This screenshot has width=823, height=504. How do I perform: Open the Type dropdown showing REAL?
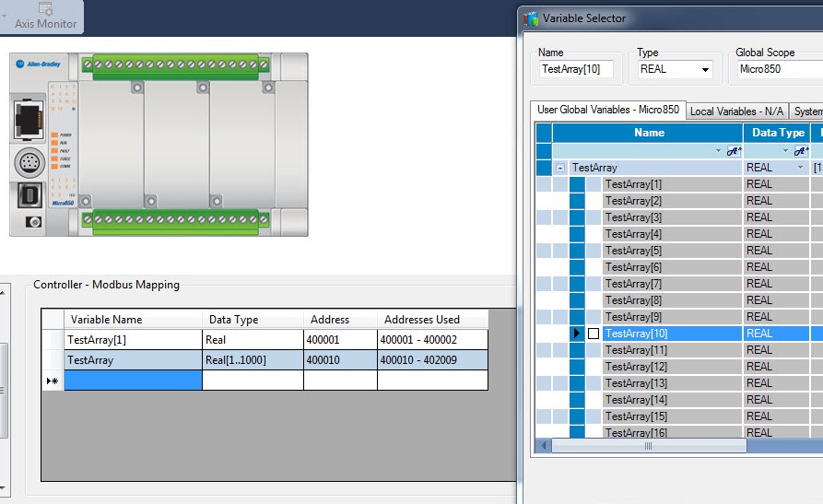coord(705,69)
